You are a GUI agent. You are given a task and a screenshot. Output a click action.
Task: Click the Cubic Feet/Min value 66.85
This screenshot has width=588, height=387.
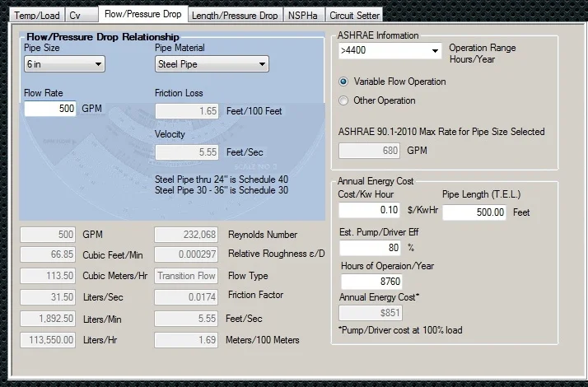48,254
